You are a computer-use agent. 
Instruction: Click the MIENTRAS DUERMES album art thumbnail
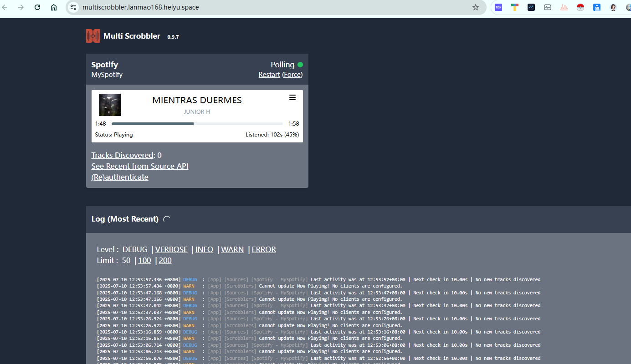pyautogui.click(x=110, y=105)
